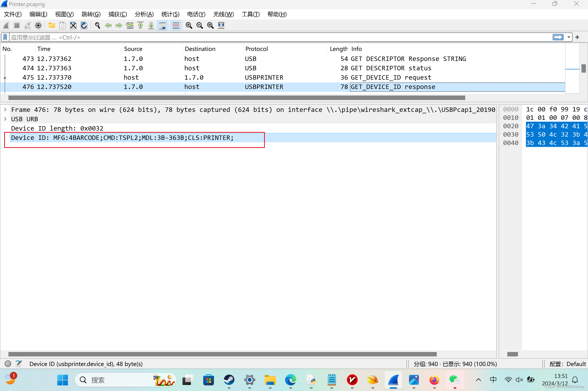Expand the Frame 476 tree node

5,110
